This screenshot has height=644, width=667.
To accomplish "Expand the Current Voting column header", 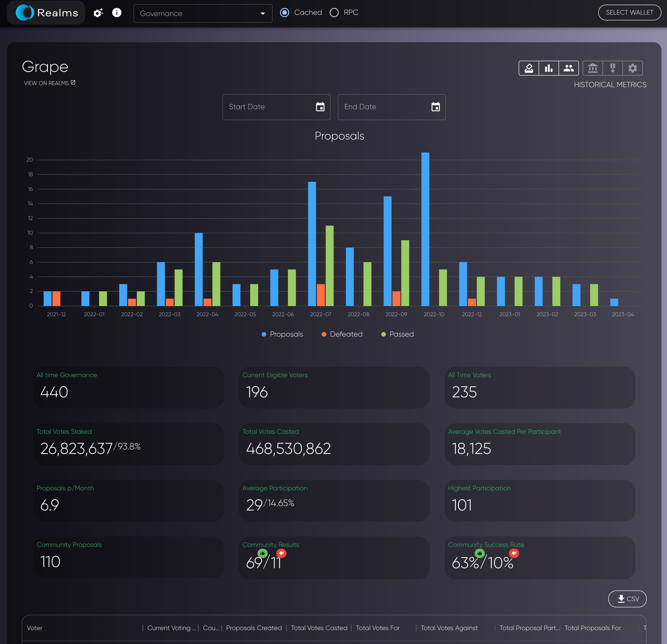I will click(171, 628).
